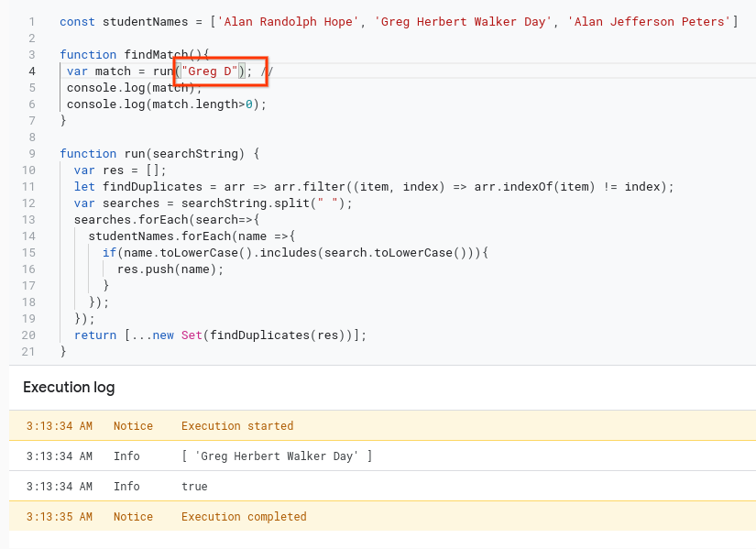Click findDuplicates(res) call on line 20
756x549 pixels.
(278, 335)
